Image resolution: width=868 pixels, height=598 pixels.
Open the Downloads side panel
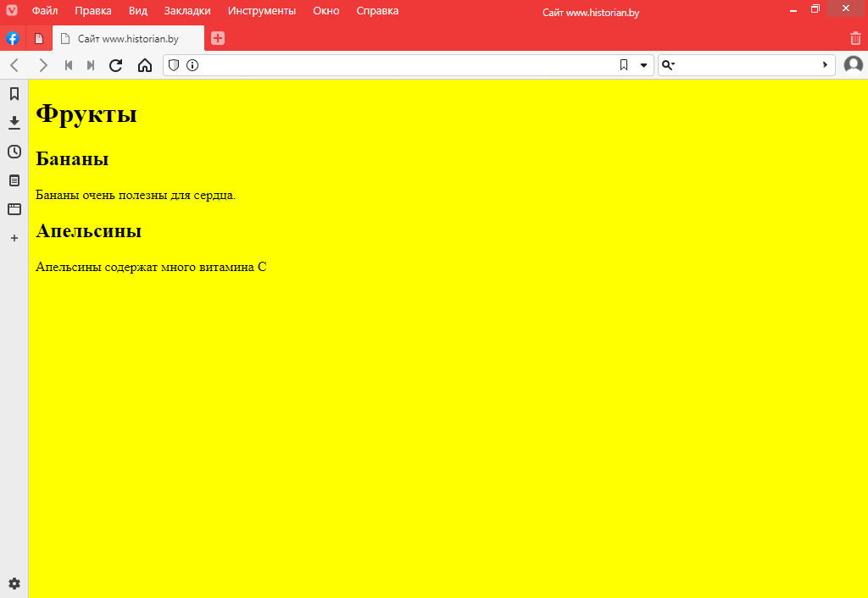[x=14, y=123]
